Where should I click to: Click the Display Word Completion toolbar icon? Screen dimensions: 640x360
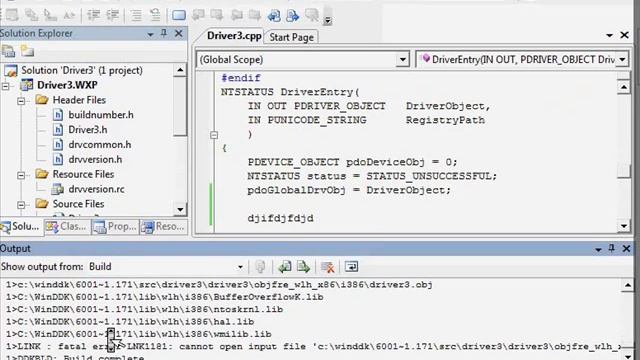pyautogui.click(x=69, y=16)
